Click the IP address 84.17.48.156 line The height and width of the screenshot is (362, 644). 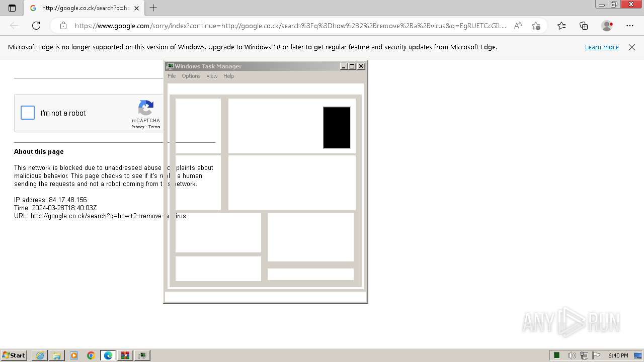coord(50,200)
